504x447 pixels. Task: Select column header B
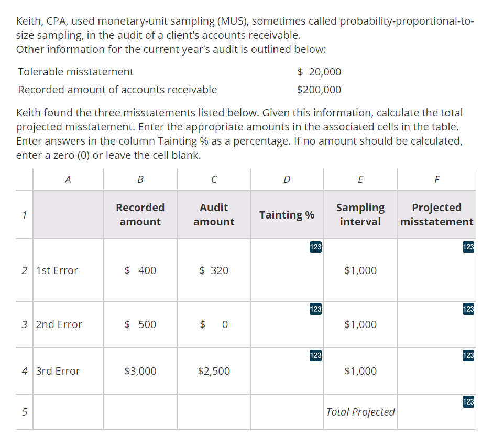pyautogui.click(x=140, y=179)
